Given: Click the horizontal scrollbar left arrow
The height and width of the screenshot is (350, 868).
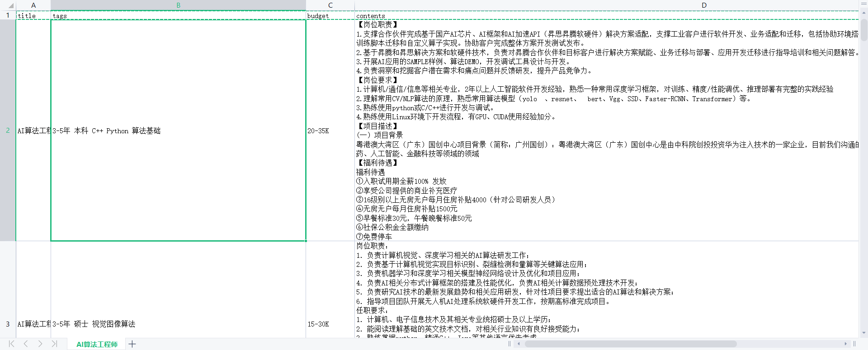Looking at the screenshot, I should (519, 344).
